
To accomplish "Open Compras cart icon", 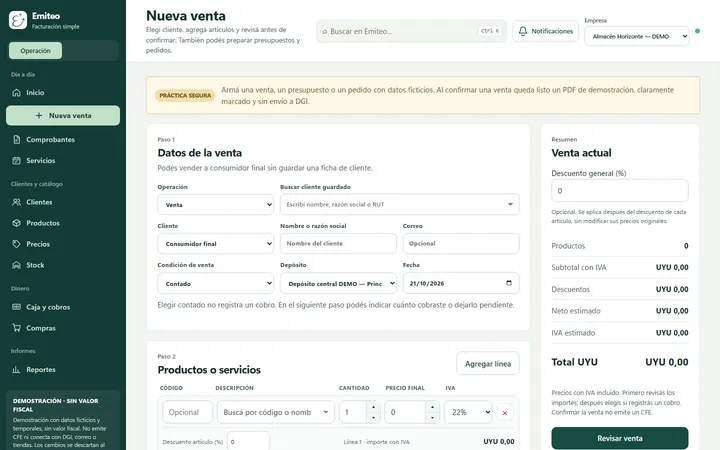I will 17,328.
